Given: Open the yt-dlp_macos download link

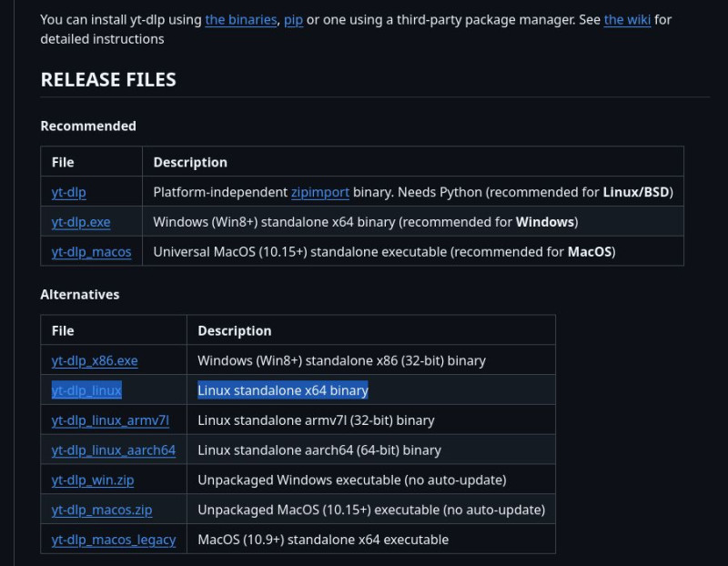Looking at the screenshot, I should click(92, 252).
